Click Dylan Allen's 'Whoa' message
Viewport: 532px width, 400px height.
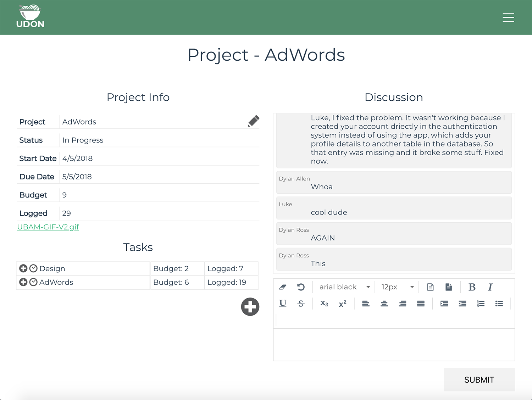point(394,183)
